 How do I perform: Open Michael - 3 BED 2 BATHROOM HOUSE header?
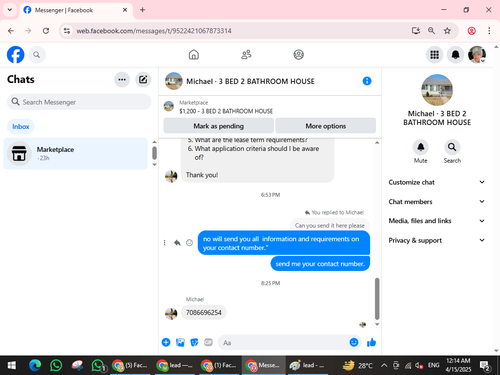click(x=250, y=81)
